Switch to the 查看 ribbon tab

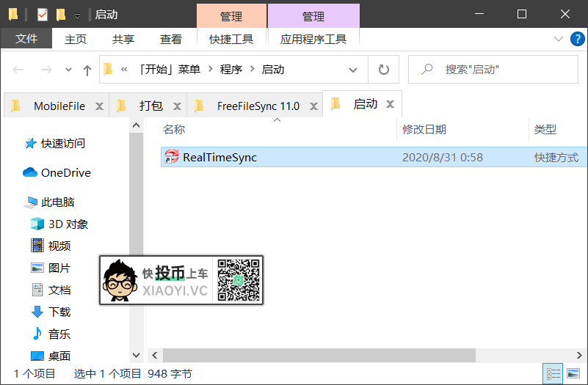170,39
